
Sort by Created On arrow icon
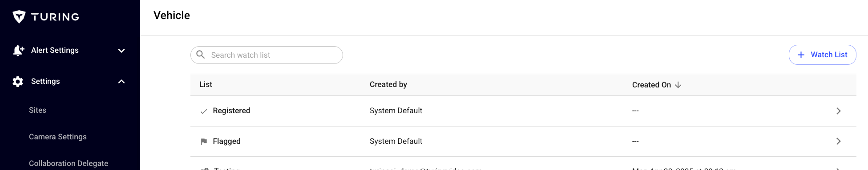coord(678,85)
